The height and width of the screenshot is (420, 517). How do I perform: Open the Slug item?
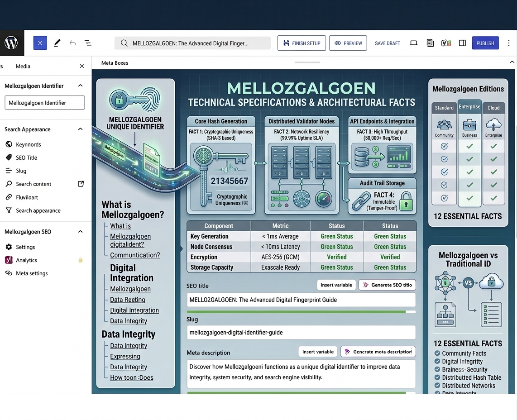(21, 171)
